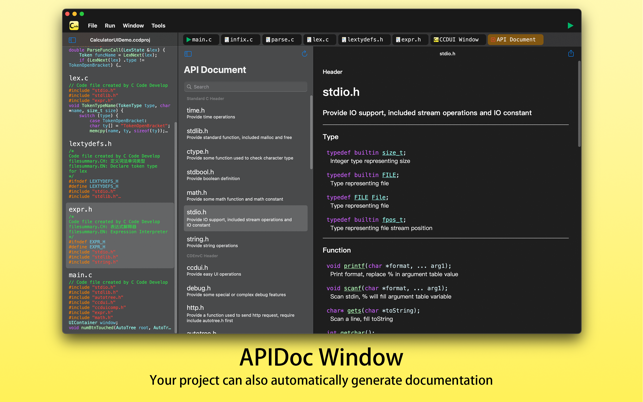
Task: Open main.c preview in project sidebar
Action: click(120, 302)
